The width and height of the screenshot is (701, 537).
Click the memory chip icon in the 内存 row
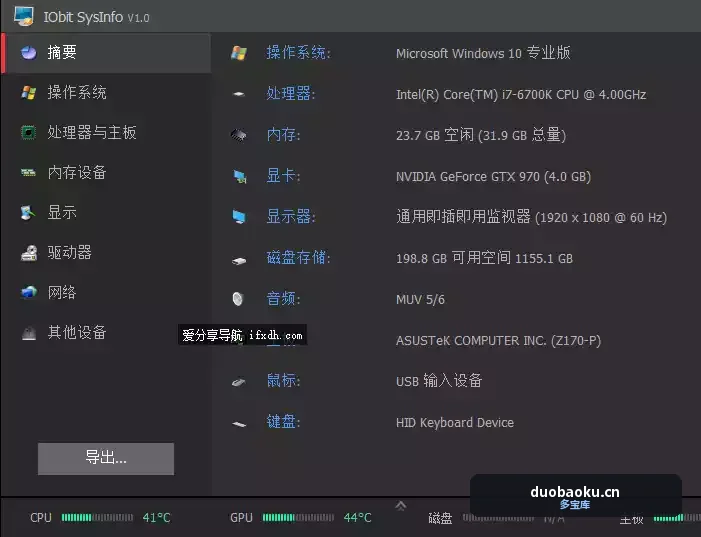coord(239,135)
